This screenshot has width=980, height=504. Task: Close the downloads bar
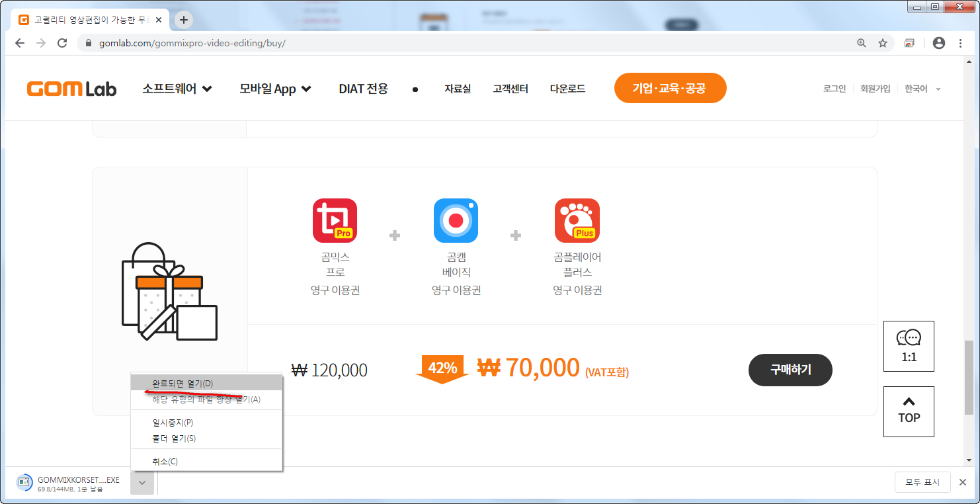(x=963, y=483)
